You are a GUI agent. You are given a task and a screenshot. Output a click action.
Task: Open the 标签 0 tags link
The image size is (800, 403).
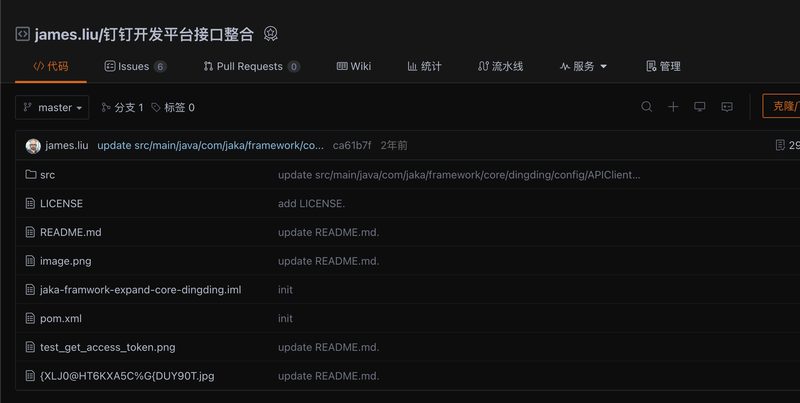coord(173,107)
